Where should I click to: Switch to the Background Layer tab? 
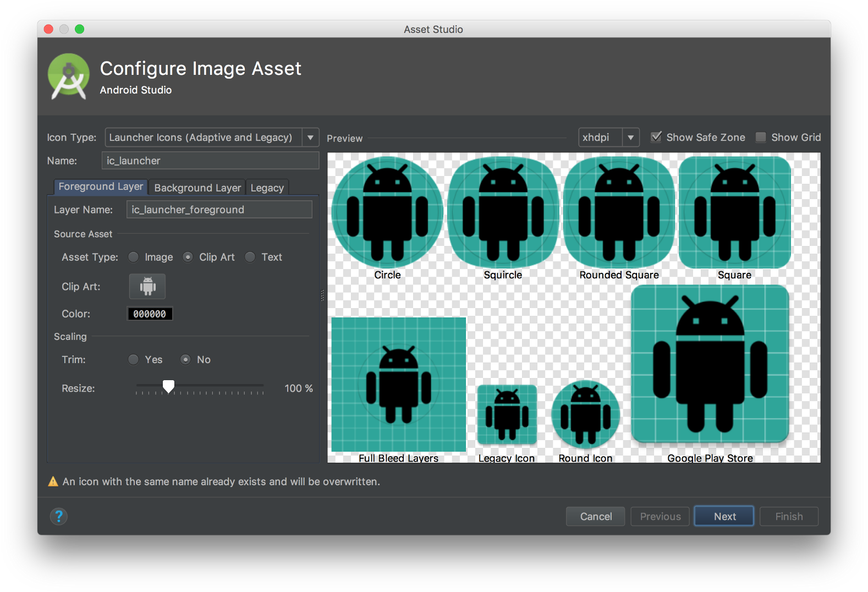pos(197,188)
